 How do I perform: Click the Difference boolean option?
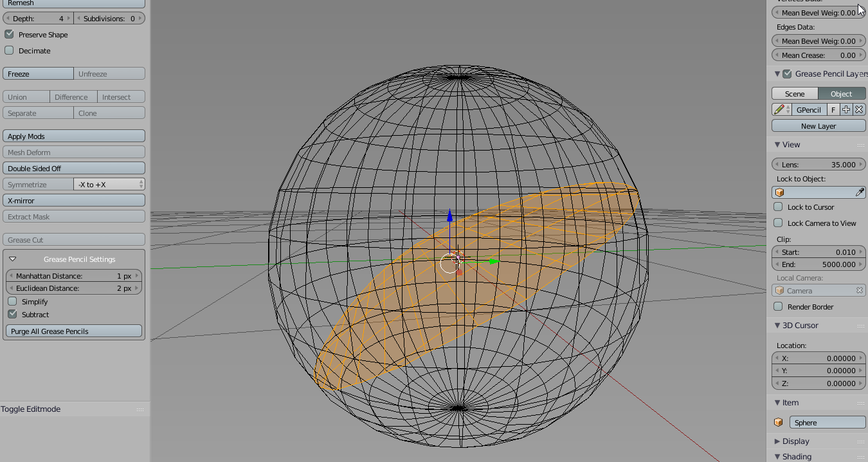tap(74, 97)
